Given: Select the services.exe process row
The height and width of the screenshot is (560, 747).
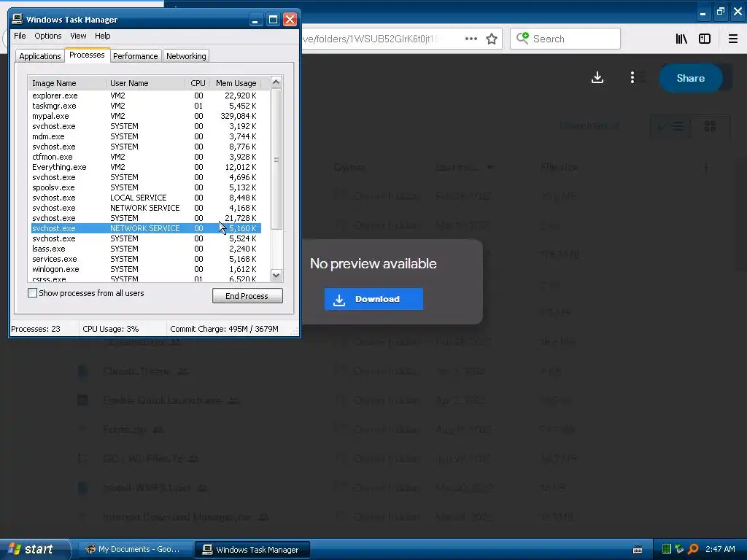Looking at the screenshot, I should tap(146, 259).
